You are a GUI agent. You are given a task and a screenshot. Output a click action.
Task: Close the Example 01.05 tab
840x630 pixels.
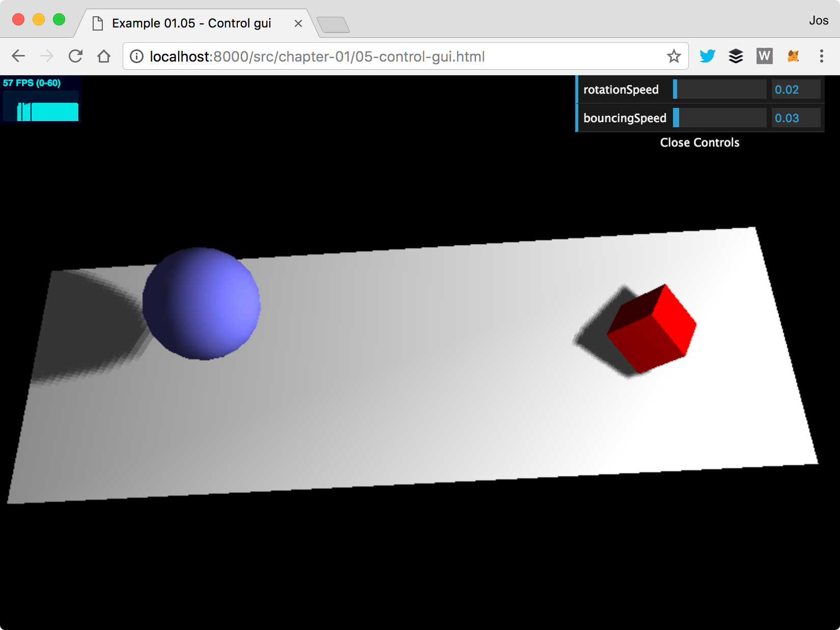(x=298, y=23)
